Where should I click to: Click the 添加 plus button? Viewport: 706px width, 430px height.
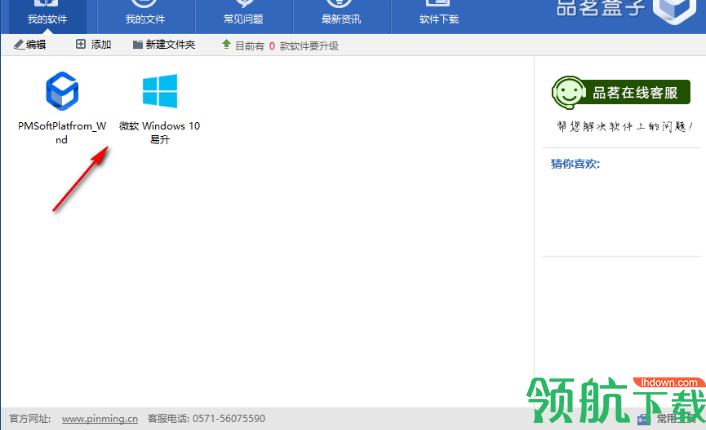click(93, 45)
